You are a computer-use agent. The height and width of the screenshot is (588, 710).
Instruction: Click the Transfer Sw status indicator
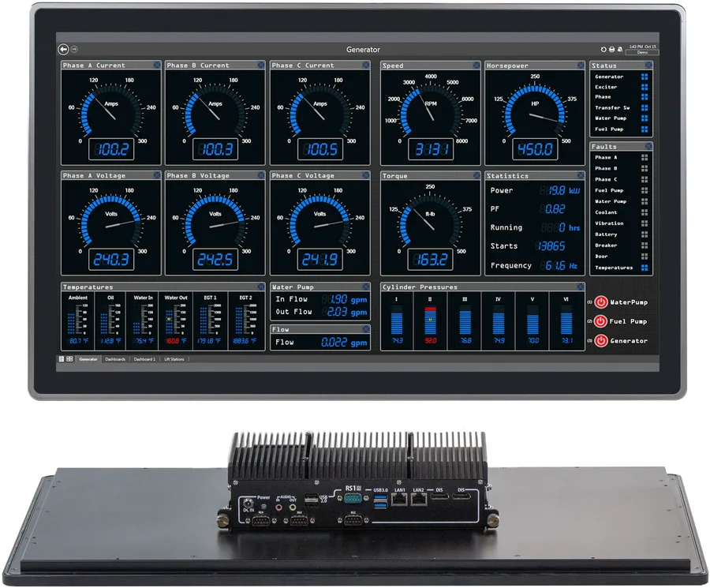tap(645, 108)
